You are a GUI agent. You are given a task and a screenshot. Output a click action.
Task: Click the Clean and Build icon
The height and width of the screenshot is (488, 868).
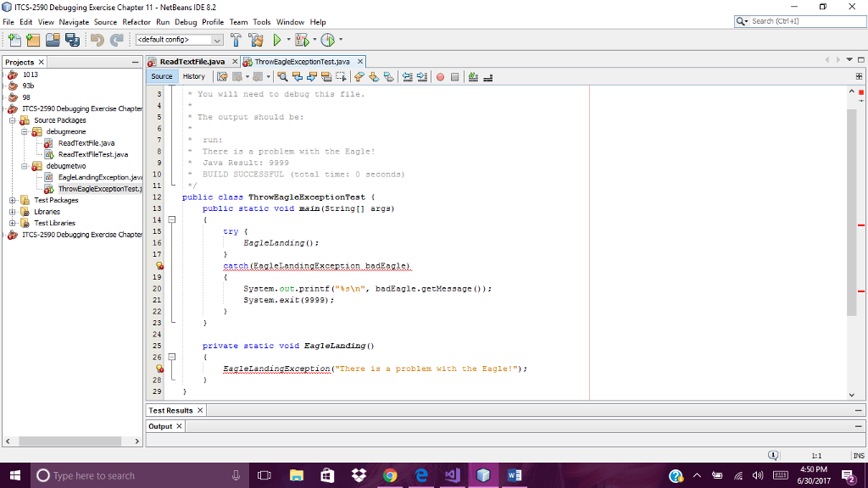[x=254, y=40]
